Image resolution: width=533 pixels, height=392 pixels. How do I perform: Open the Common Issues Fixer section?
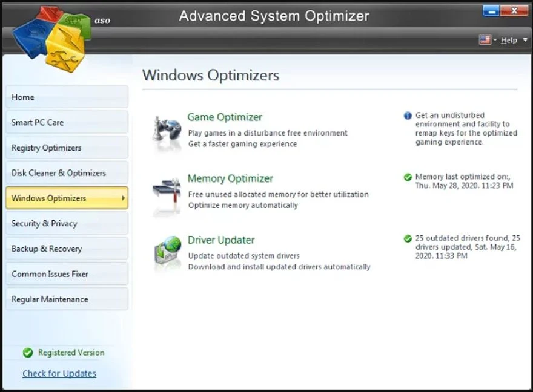pos(67,273)
